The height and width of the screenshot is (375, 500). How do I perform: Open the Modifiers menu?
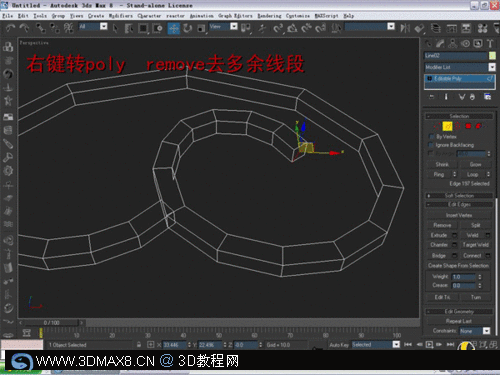(x=120, y=16)
